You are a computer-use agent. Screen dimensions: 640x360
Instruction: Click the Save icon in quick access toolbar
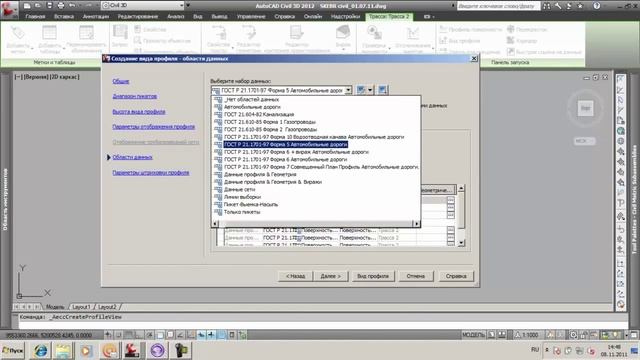[49, 6]
